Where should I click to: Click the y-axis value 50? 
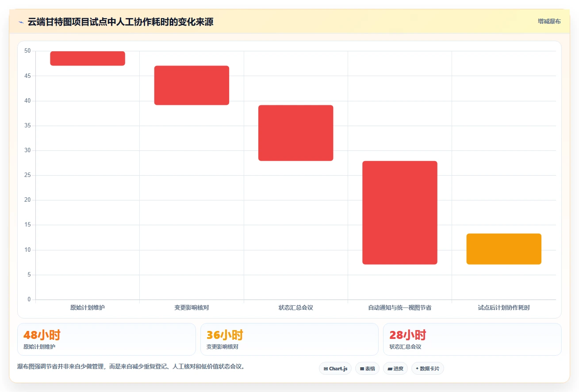pos(27,51)
